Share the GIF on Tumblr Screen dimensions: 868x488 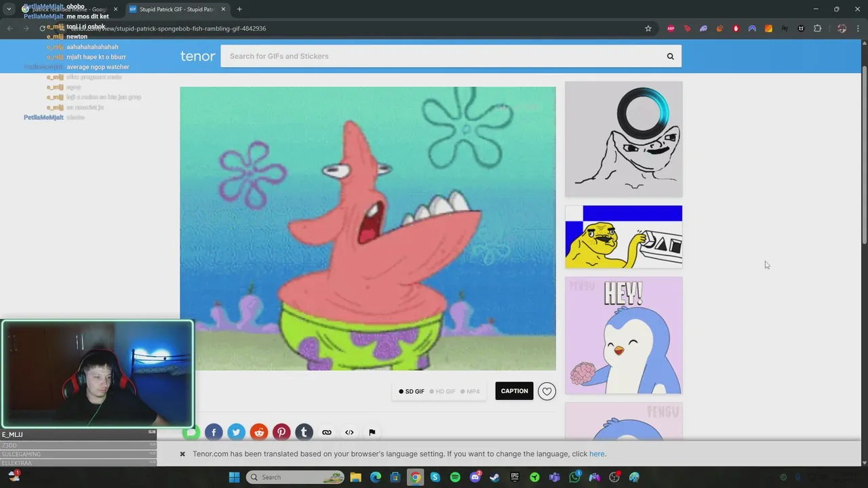[304, 432]
